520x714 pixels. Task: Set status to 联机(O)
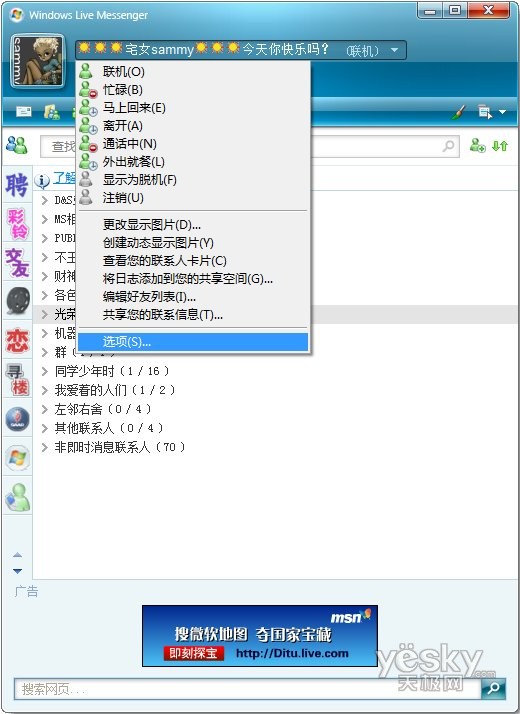(193, 71)
